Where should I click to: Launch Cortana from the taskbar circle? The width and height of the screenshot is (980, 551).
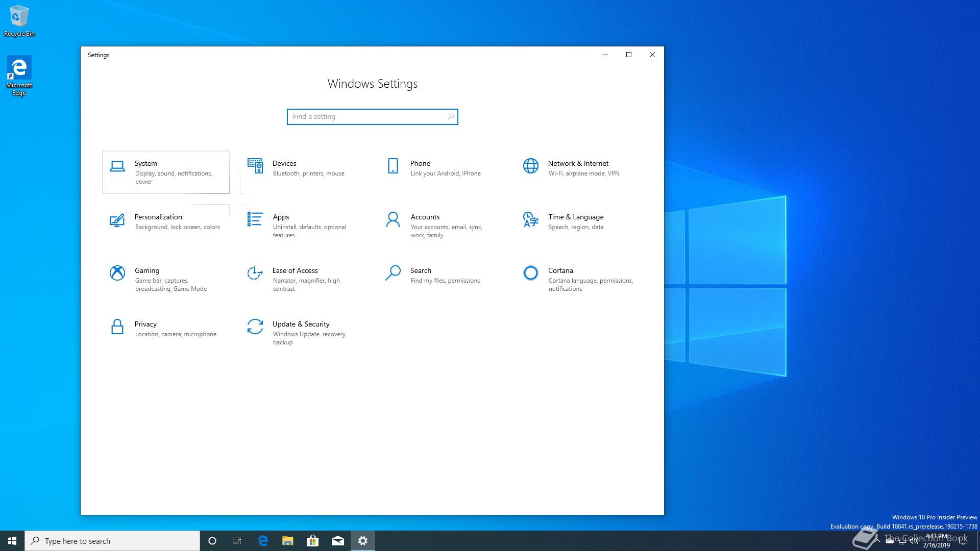tap(212, 541)
